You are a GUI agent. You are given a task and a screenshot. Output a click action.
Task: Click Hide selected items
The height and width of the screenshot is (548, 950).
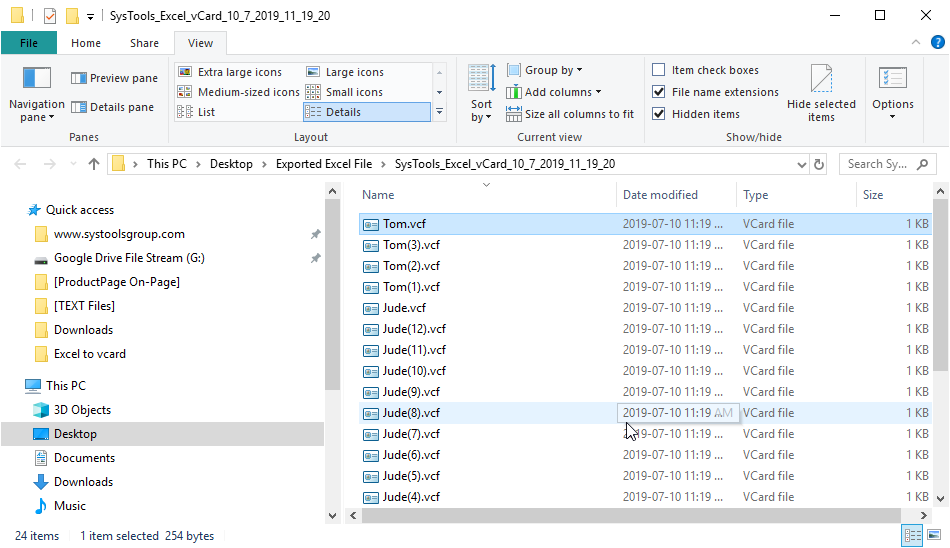point(822,94)
